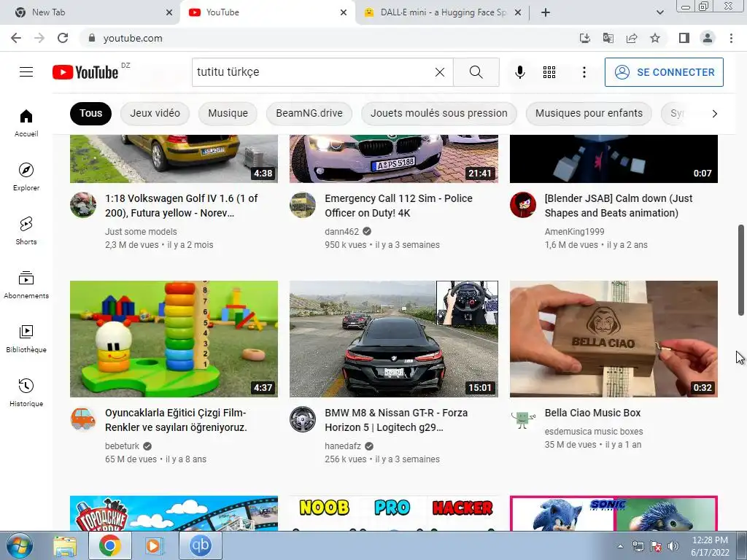Open the Bella Ciao box thumbnail

(614, 339)
